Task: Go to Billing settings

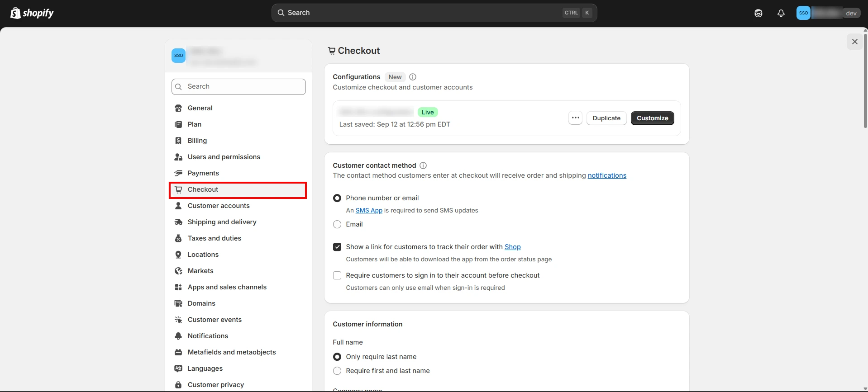Action: click(x=238, y=141)
